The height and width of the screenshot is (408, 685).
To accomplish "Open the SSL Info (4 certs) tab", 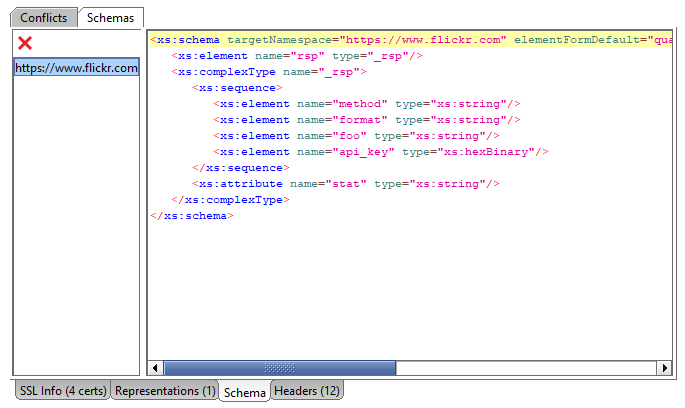I will [61, 391].
